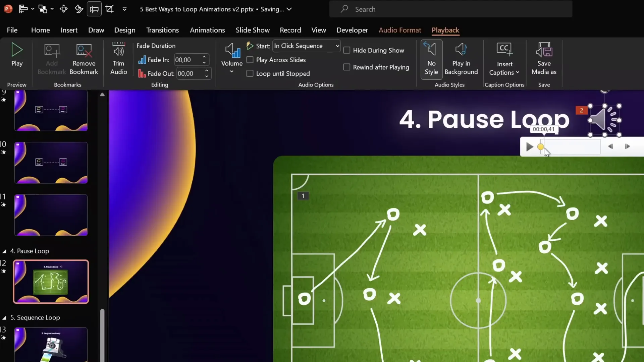
Task: Click animation order tag 2 near audio
Action: tap(581, 110)
